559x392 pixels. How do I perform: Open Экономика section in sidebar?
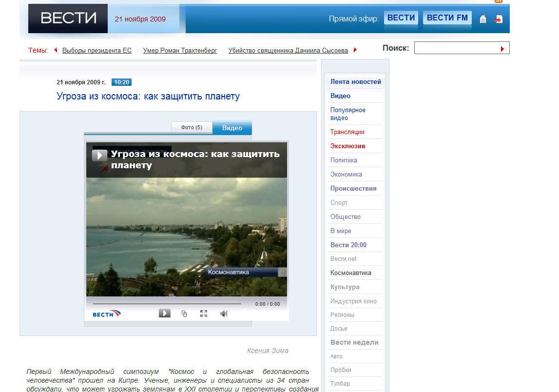click(346, 175)
